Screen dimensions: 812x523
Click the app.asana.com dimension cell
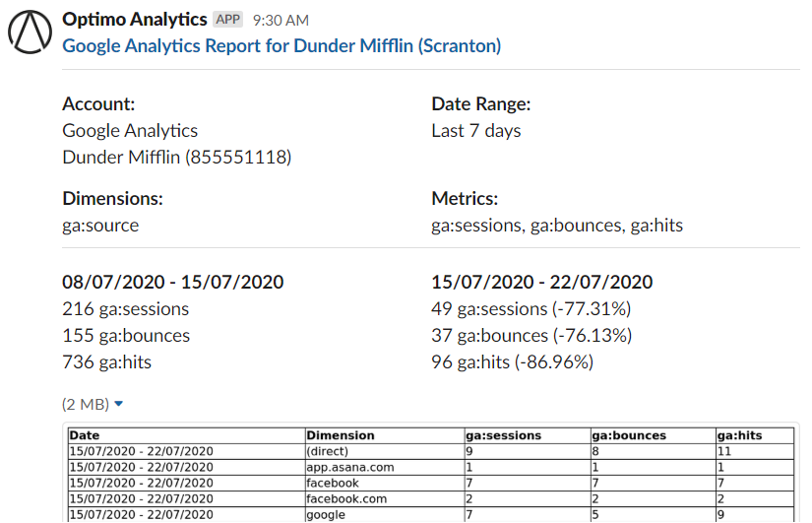point(385,467)
